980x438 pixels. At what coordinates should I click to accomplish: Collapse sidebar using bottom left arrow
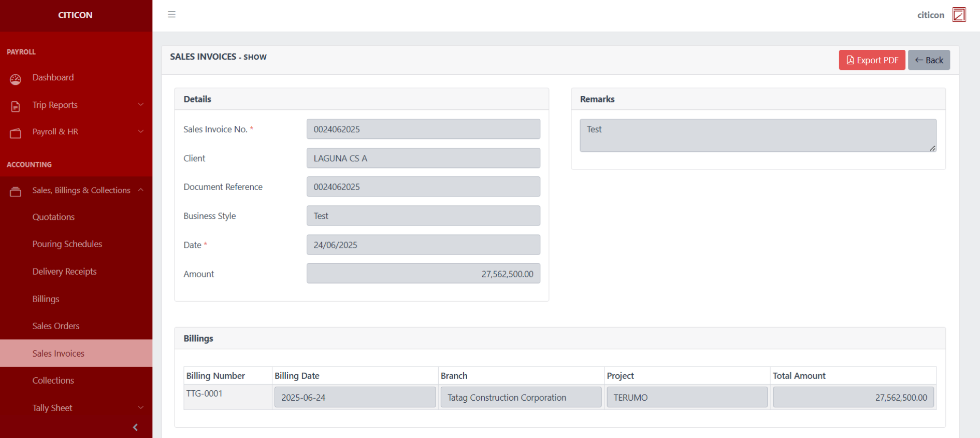[x=135, y=427]
